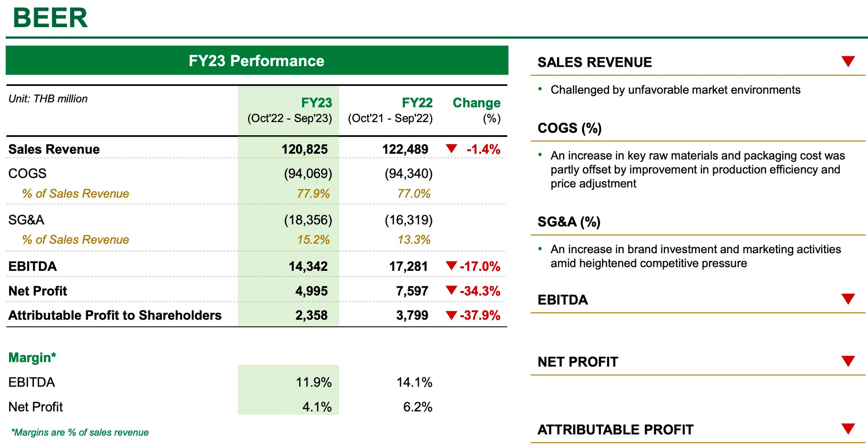Click the SG&A (%) section heading
868x448 pixels.
569,222
